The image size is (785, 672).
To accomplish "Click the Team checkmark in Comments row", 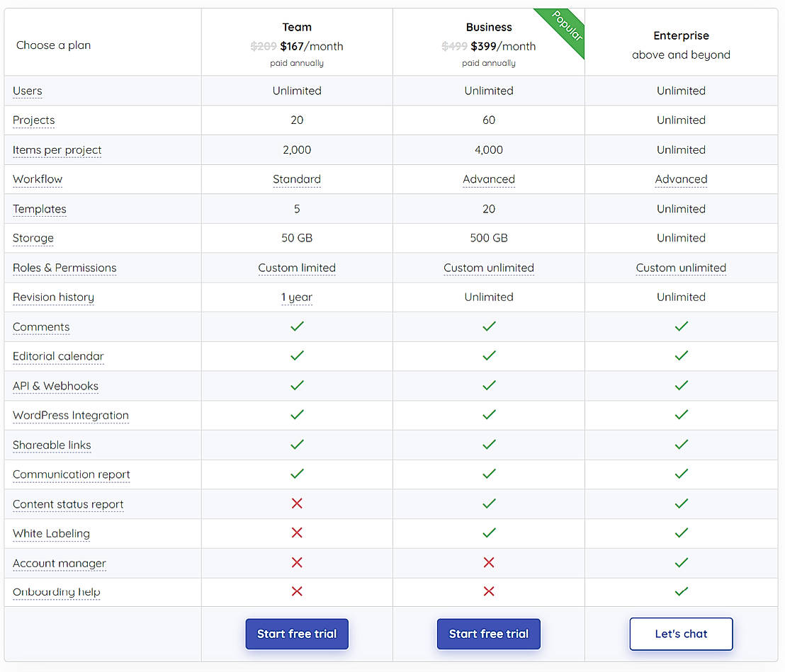I will click(x=297, y=326).
